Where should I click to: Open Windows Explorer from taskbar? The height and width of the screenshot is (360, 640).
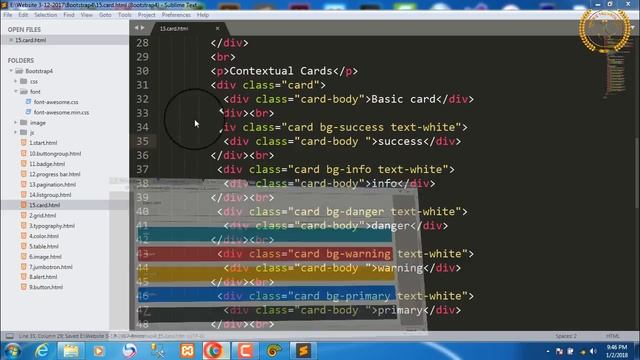click(x=71, y=351)
